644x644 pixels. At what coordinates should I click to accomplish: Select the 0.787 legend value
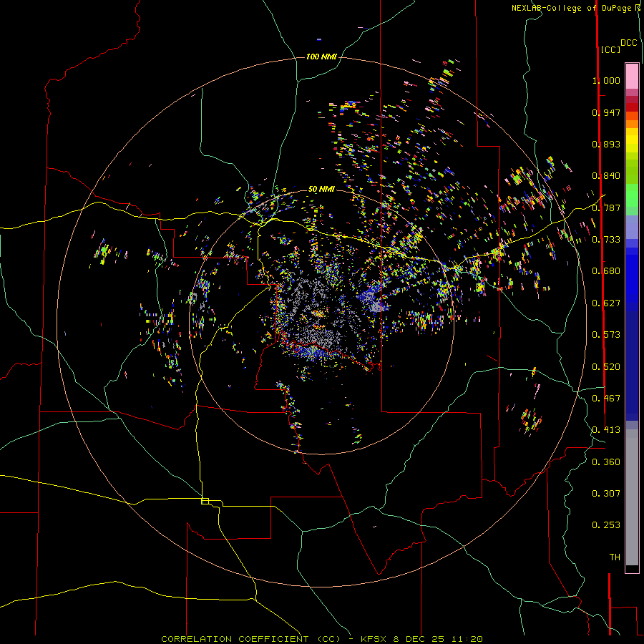pyautogui.click(x=606, y=208)
